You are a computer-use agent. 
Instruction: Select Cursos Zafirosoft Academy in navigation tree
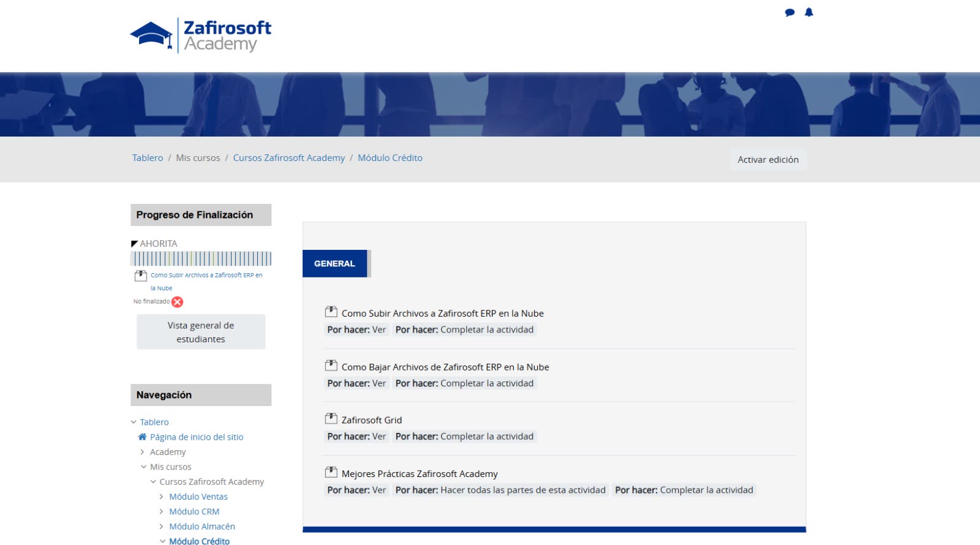click(212, 482)
